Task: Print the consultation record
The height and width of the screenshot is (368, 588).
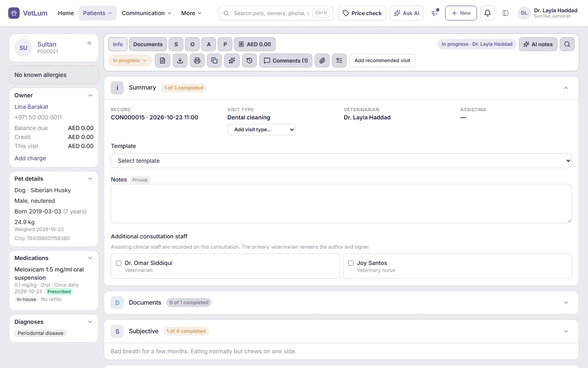Action: pos(197,61)
